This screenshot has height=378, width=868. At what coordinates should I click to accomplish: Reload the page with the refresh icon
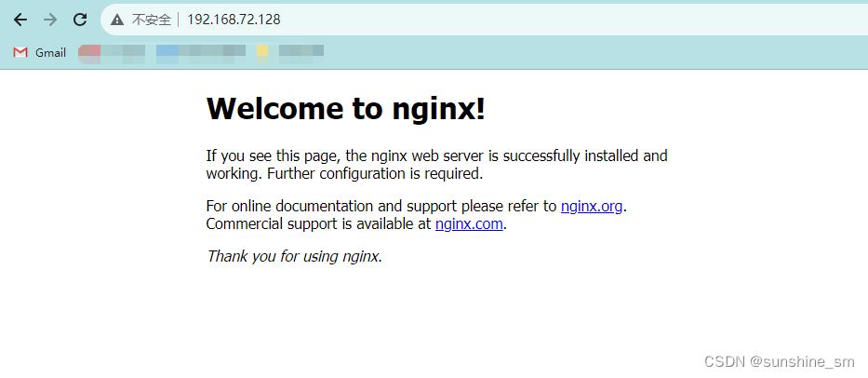click(x=80, y=20)
